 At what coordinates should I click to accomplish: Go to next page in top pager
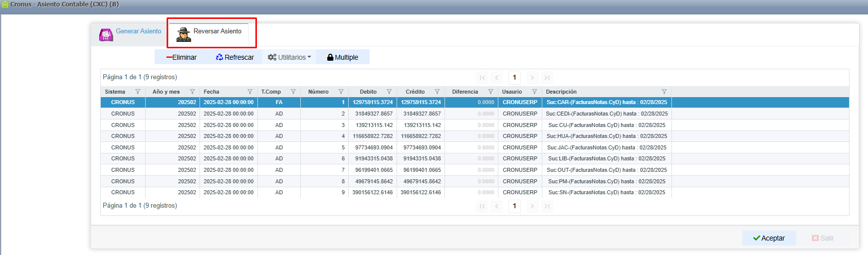pos(532,78)
